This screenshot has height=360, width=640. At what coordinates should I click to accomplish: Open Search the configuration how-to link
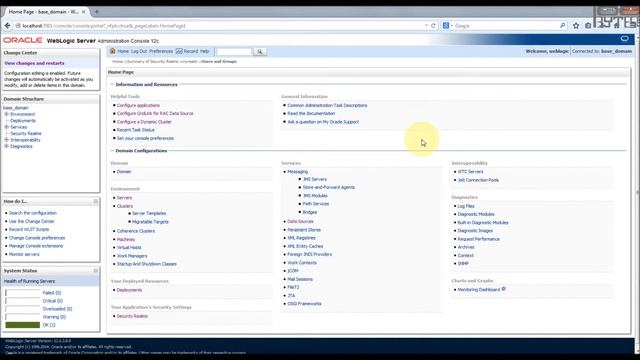(33, 213)
